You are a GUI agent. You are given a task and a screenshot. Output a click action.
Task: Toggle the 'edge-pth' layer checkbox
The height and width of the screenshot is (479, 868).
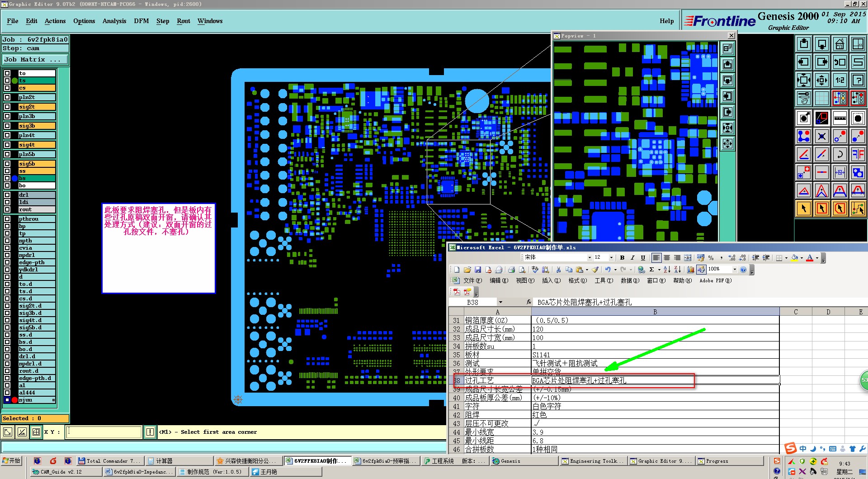[7, 262]
